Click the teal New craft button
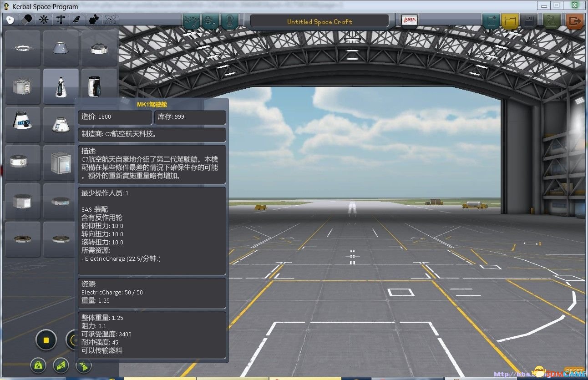Screen dimensions: 588x380 pos(491,21)
